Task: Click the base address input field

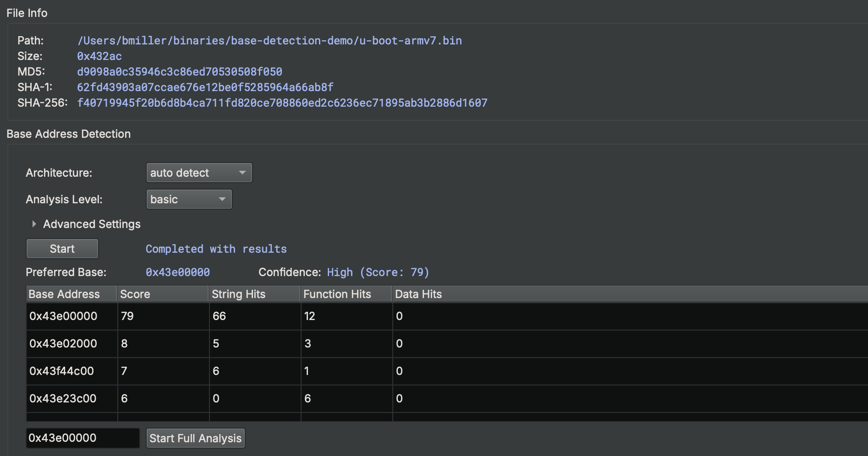Action: 82,438
